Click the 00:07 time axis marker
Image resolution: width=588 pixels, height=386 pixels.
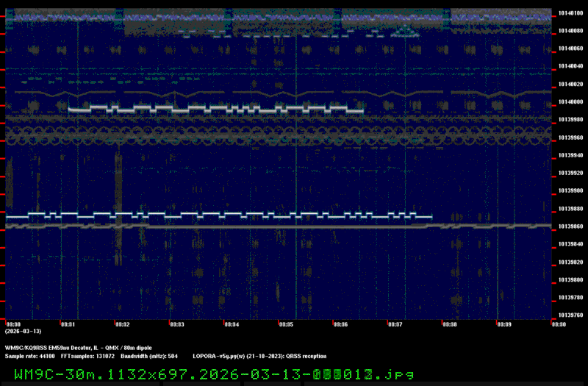pyautogui.click(x=395, y=324)
